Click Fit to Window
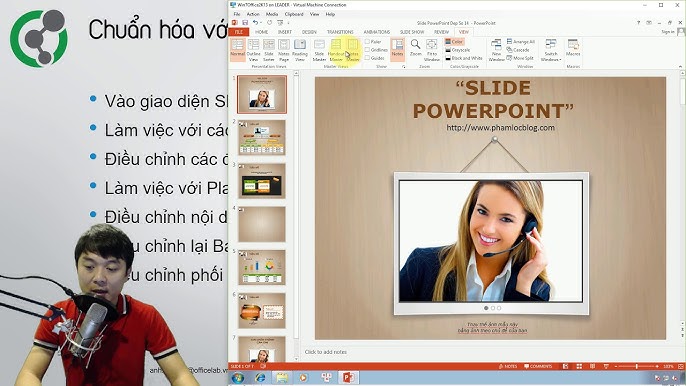686x386 pixels. (432, 50)
